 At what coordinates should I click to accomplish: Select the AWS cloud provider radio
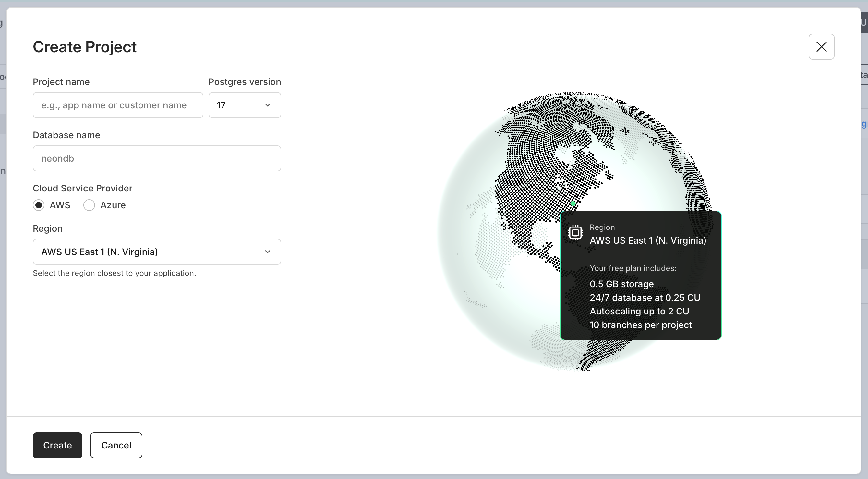point(39,205)
